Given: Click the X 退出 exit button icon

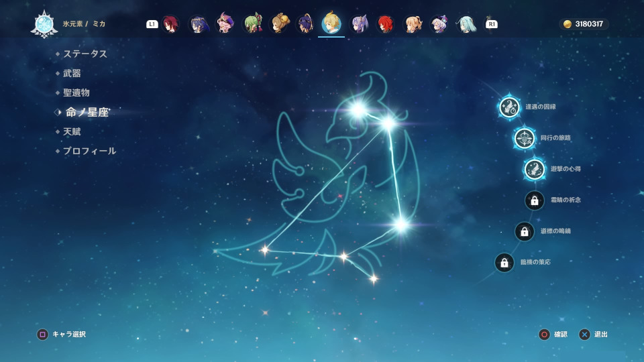Looking at the screenshot, I should tap(584, 335).
